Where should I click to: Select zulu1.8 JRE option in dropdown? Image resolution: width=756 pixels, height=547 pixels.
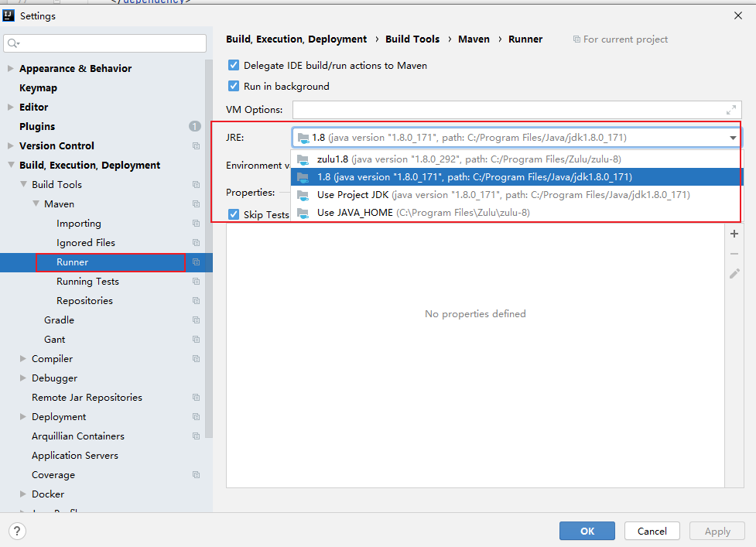point(515,159)
